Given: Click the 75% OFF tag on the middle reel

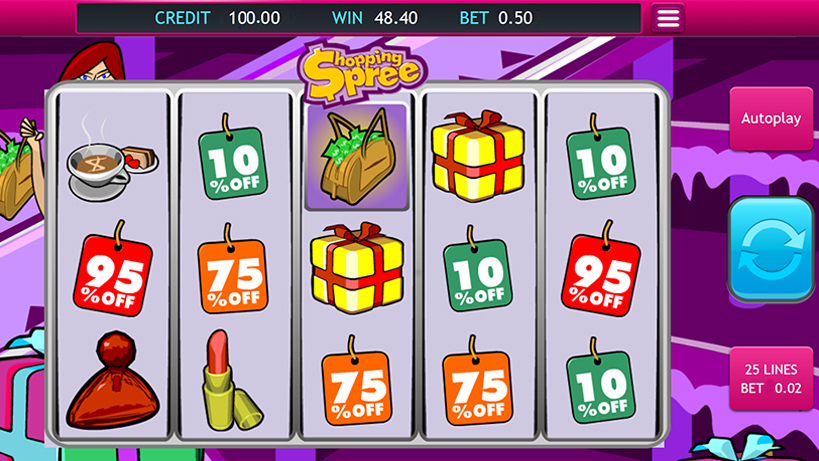Looking at the screenshot, I should [x=357, y=381].
